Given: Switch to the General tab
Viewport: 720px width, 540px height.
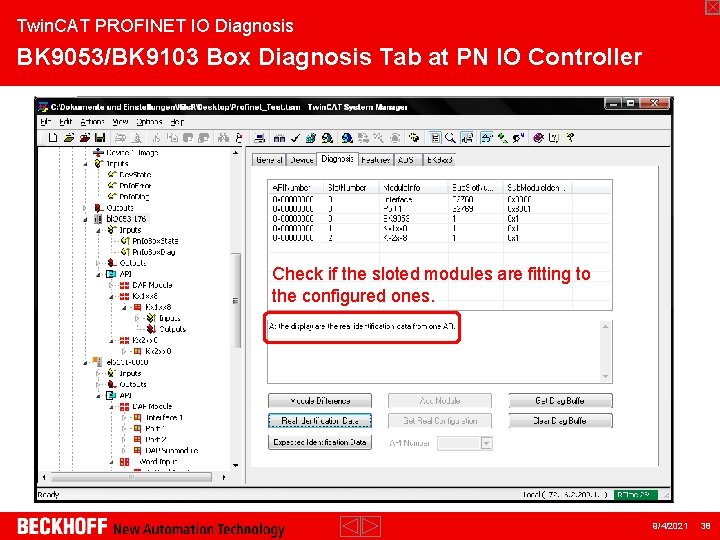Looking at the screenshot, I should tap(269, 160).
